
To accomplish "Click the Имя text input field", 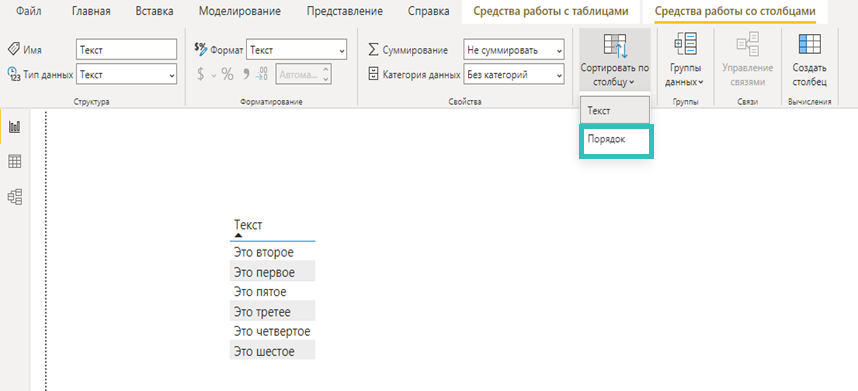I will (x=126, y=50).
